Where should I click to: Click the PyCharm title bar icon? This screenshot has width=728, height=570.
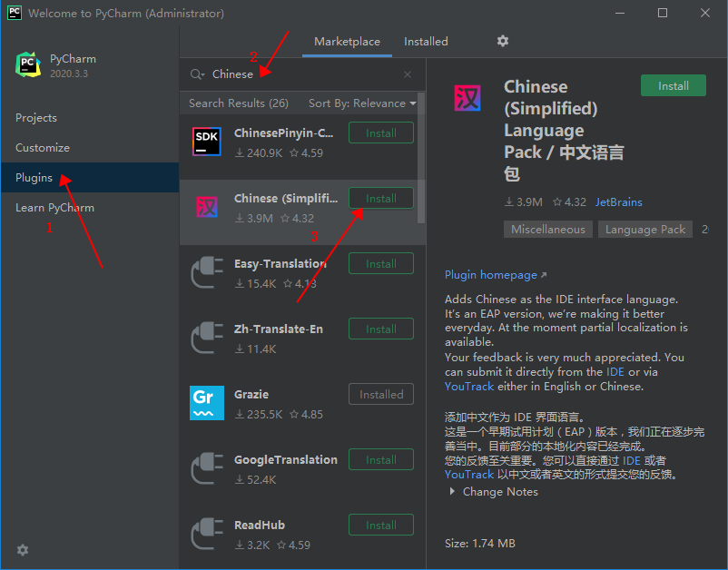(15, 13)
